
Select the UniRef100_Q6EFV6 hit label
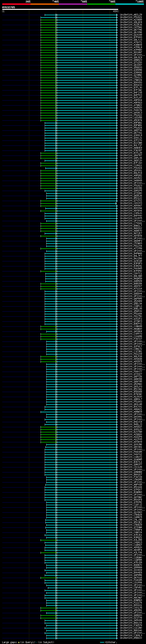[x=131, y=130]
